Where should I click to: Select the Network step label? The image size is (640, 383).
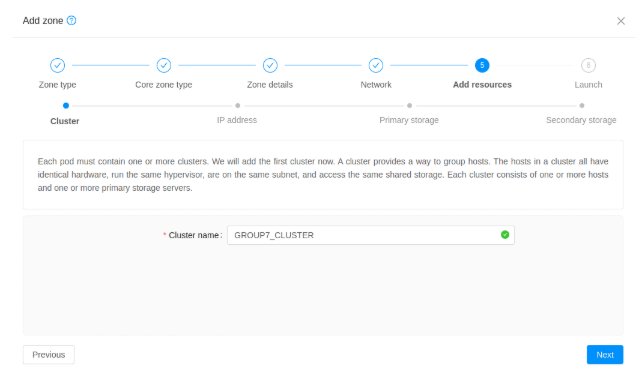[376, 85]
